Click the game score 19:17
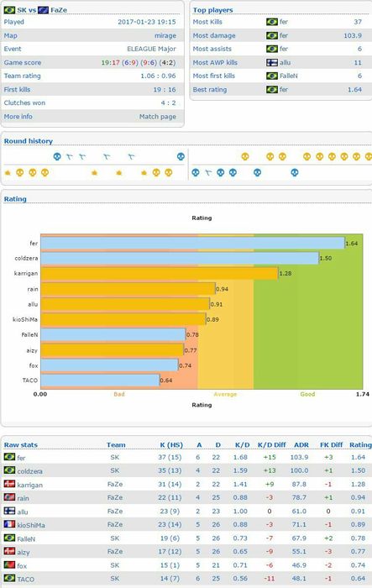This screenshot has height=588, width=372. click(110, 63)
